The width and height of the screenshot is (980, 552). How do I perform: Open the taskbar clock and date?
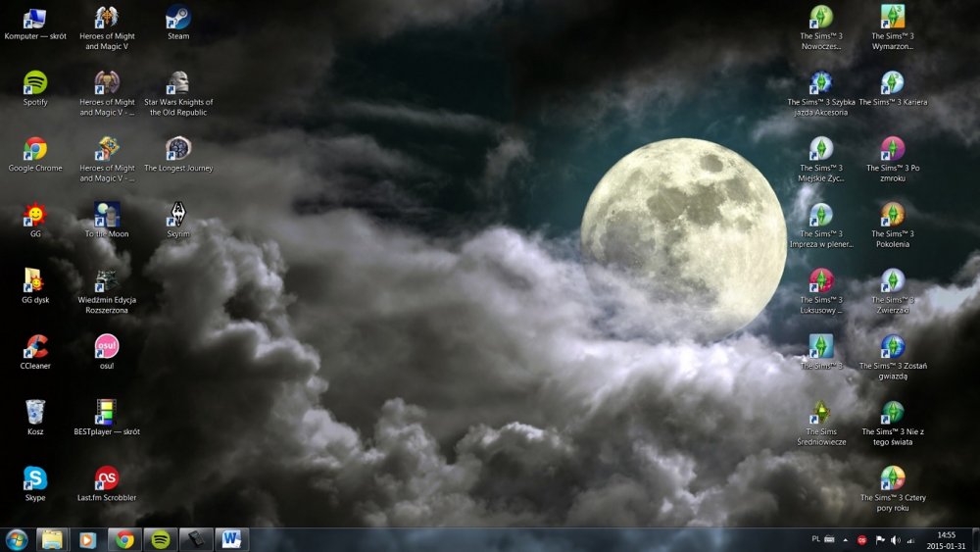[947, 540]
